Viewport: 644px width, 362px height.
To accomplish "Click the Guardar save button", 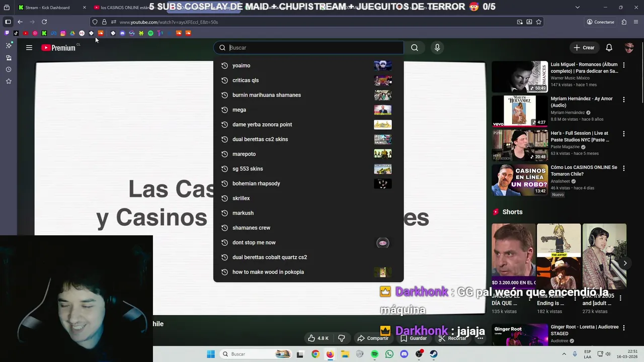I will coord(414,338).
